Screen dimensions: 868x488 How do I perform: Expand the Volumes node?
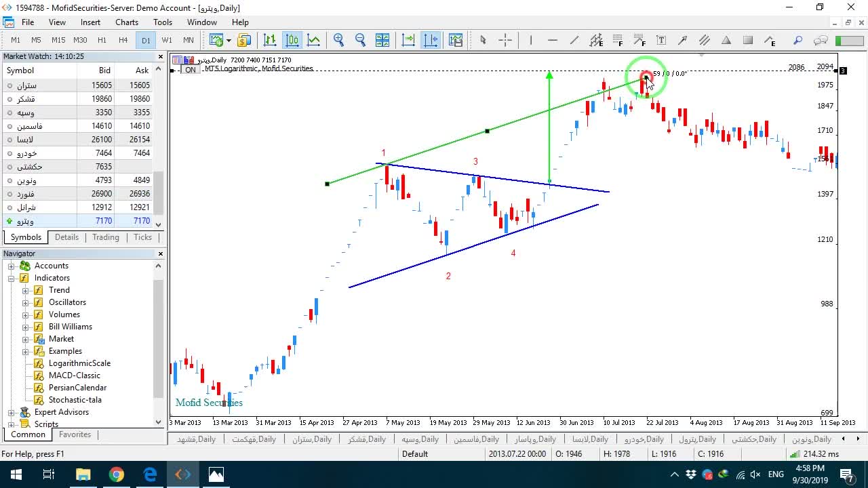pos(25,314)
